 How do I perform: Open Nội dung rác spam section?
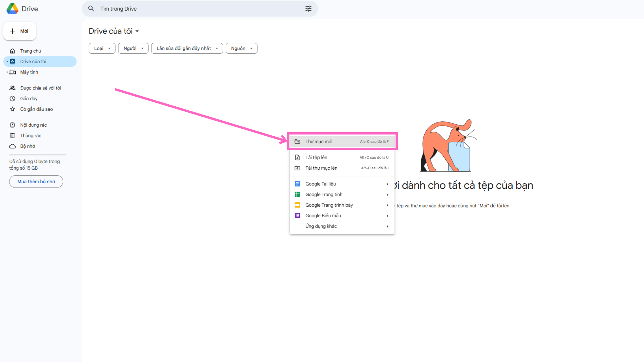[x=33, y=125]
